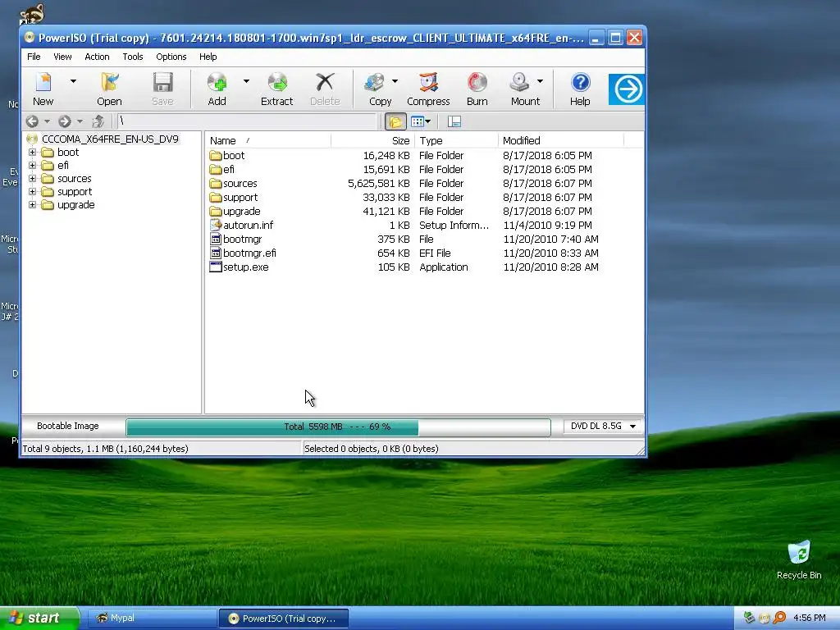Select the support folder in file list
Viewport: 840px width, 630px height.
(240, 197)
